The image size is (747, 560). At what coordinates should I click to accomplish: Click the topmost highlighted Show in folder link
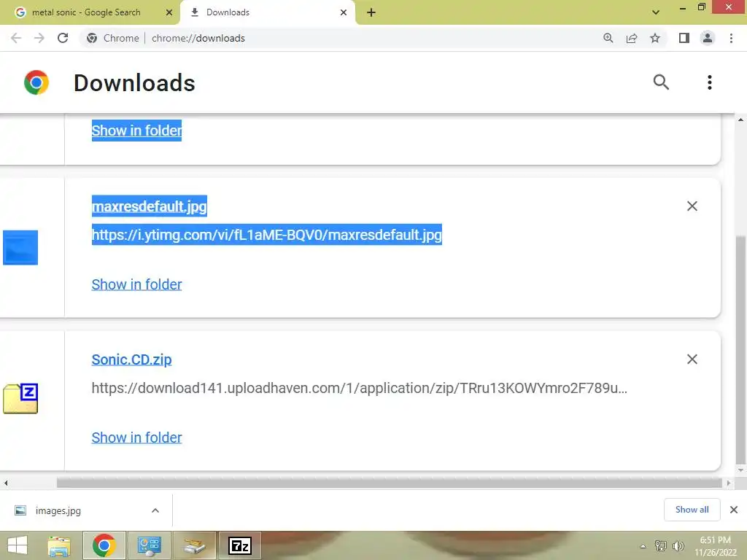click(x=136, y=131)
